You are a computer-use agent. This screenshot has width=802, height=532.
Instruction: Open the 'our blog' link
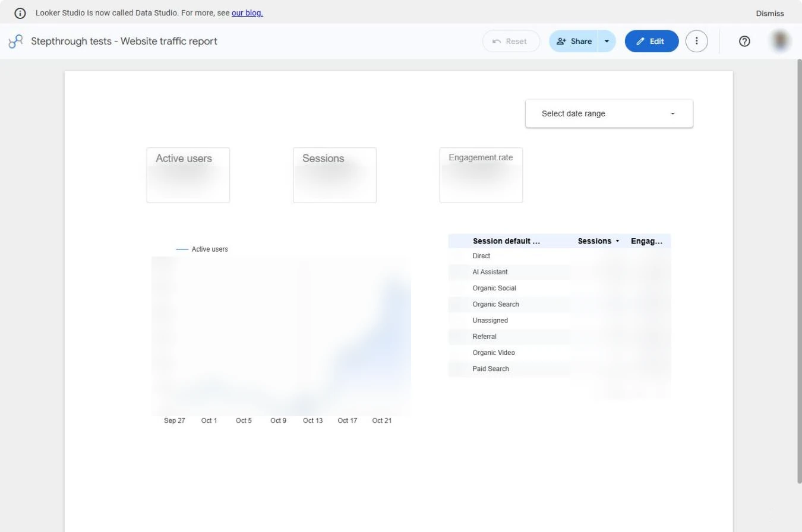tap(247, 12)
